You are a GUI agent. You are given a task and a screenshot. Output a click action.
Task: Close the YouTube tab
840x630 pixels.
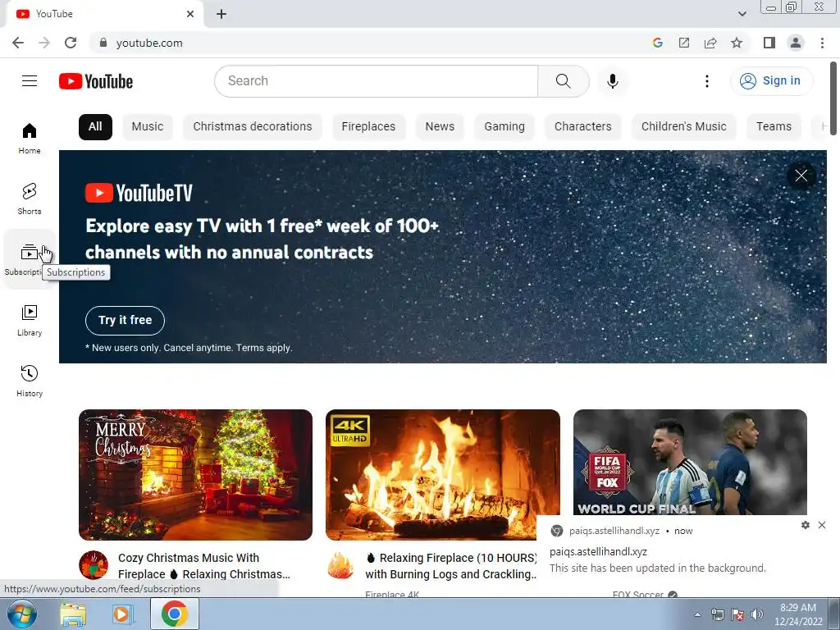tap(190, 14)
